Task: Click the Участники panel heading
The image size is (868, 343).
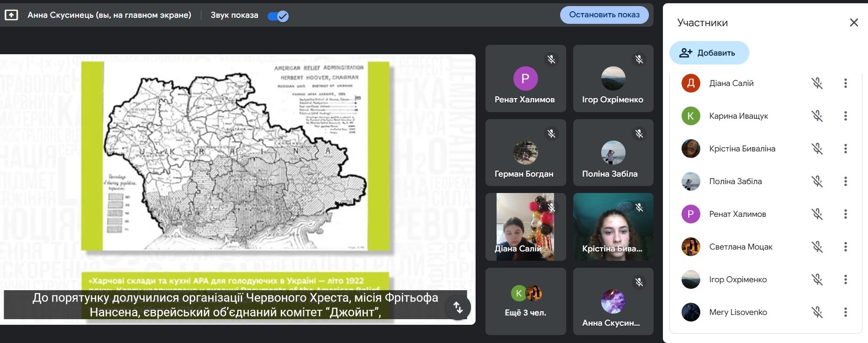Action: pyautogui.click(x=703, y=23)
